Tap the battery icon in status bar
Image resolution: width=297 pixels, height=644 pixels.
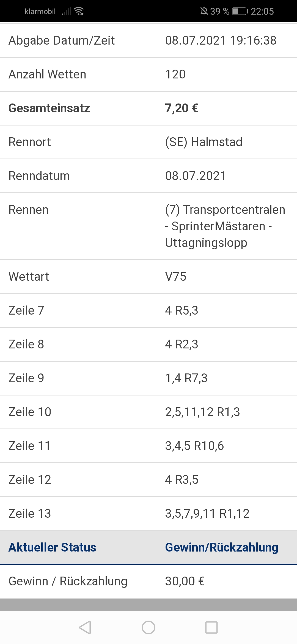coord(240,11)
